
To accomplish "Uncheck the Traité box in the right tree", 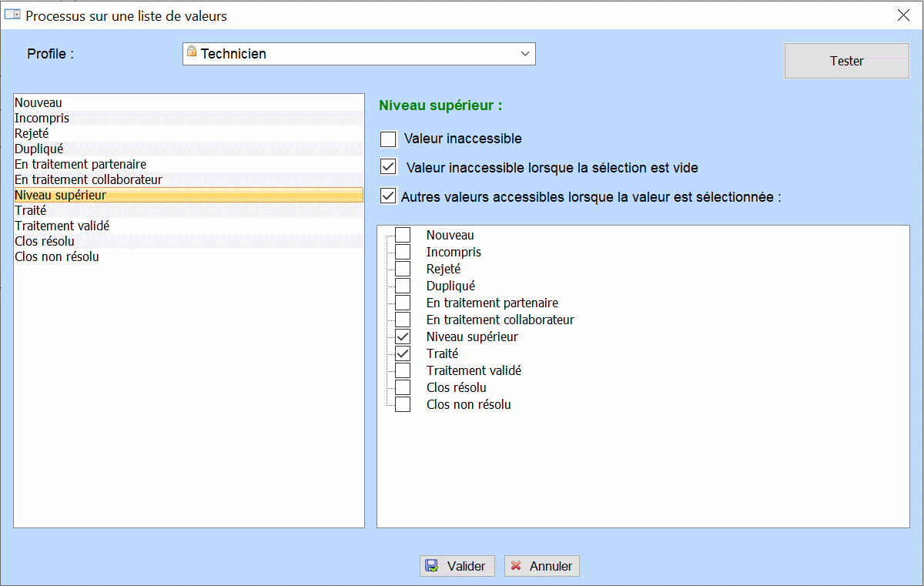I will point(403,353).
